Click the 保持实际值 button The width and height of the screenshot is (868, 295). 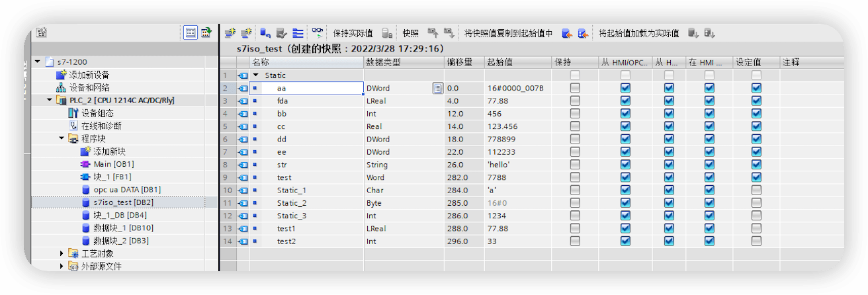(x=353, y=33)
